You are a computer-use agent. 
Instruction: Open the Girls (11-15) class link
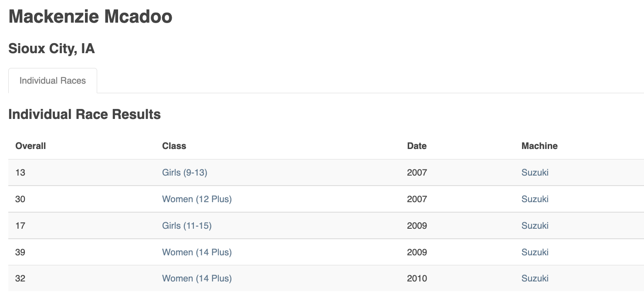pyautogui.click(x=187, y=226)
